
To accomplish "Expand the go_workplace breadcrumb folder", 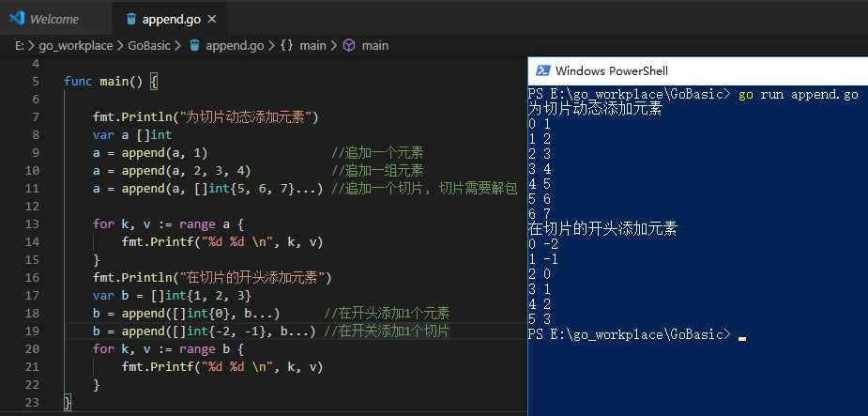I will (x=75, y=45).
